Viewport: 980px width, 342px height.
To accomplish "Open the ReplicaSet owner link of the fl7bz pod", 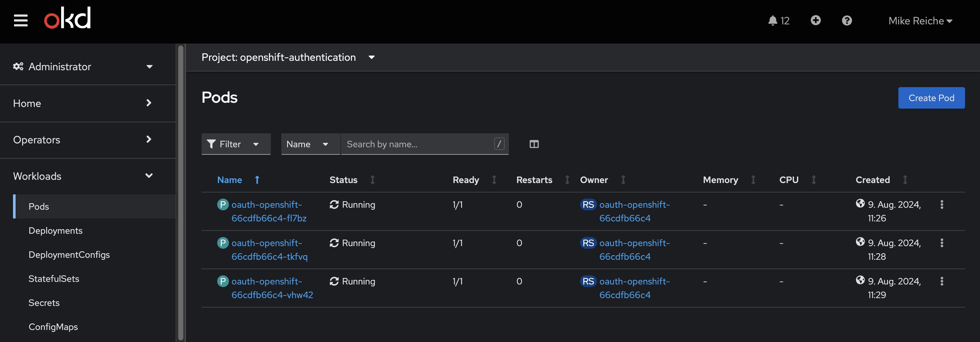I will point(634,212).
